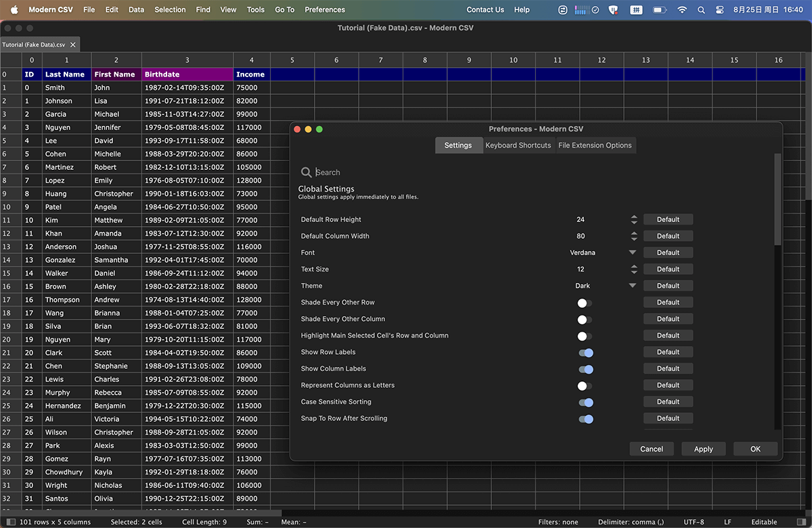This screenshot has height=528, width=812.
Task: Select the Birthdate header cell in the spreadsheet
Action: 187,74
